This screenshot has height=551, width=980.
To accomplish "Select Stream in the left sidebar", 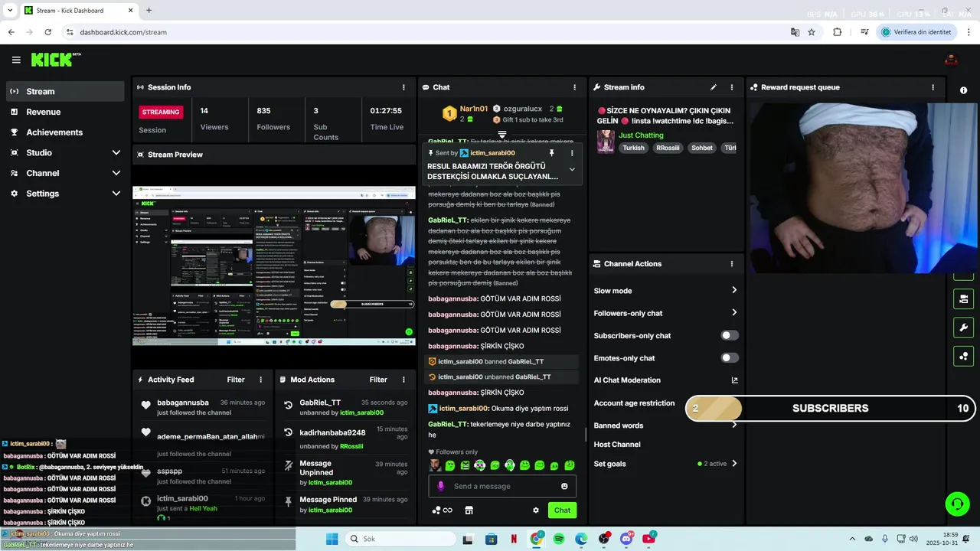I will pyautogui.click(x=64, y=91).
